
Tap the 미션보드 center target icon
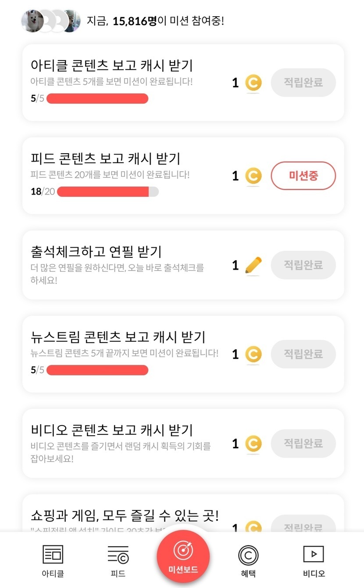183,551
